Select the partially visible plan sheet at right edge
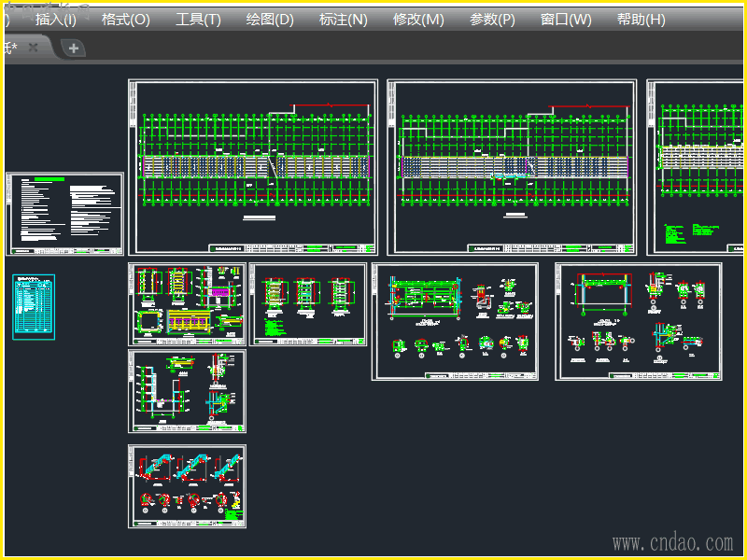Viewport: 747px width, 560px height. (x=694, y=167)
